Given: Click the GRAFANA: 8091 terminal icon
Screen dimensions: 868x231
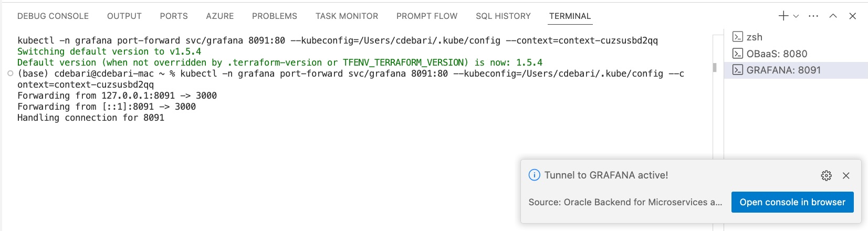Looking at the screenshot, I should coord(738,70).
